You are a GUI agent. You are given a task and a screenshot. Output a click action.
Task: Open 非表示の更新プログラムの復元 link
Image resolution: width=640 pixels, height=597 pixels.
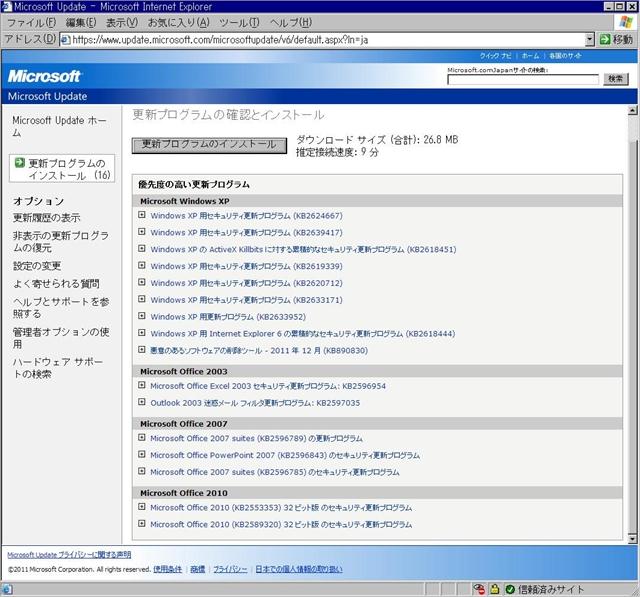coord(61,242)
